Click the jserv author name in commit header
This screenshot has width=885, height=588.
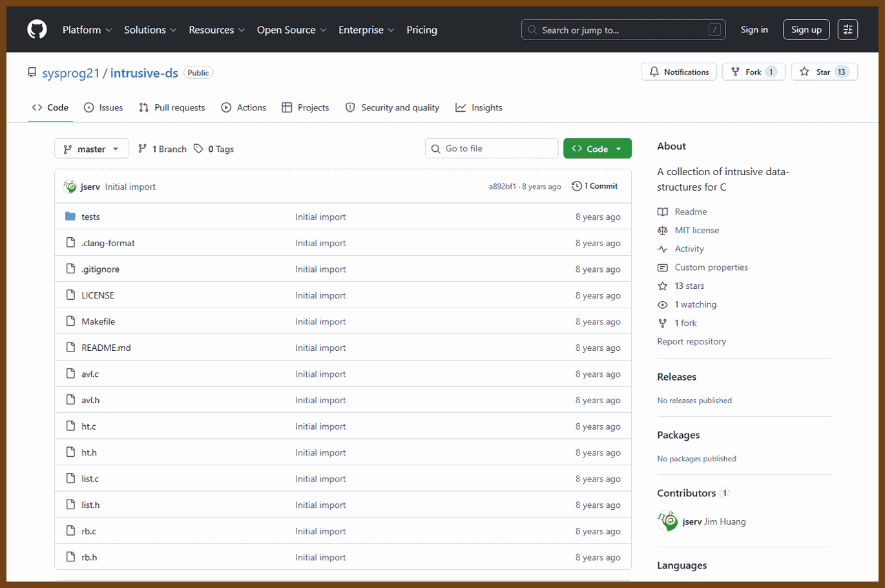coord(90,187)
